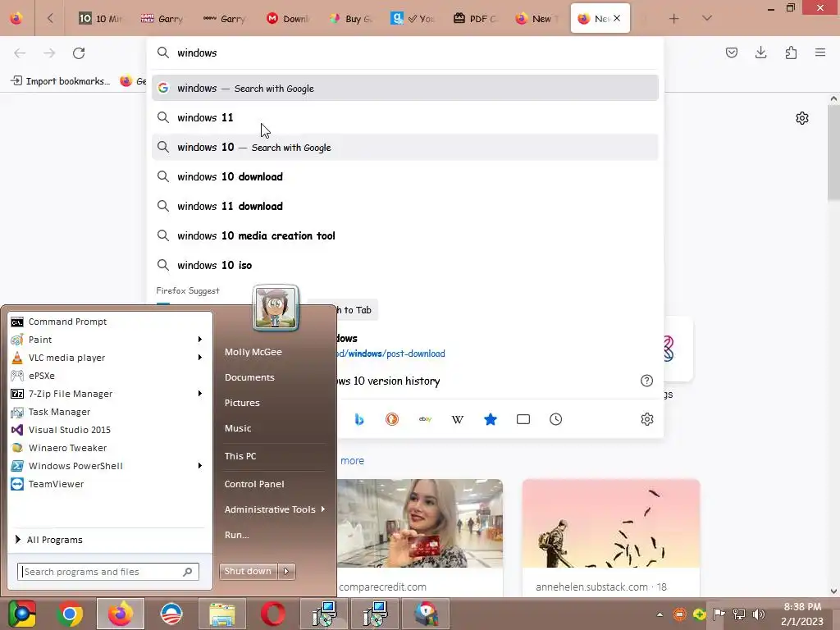Search history using the clock icon
840x630 pixels.
tap(555, 419)
